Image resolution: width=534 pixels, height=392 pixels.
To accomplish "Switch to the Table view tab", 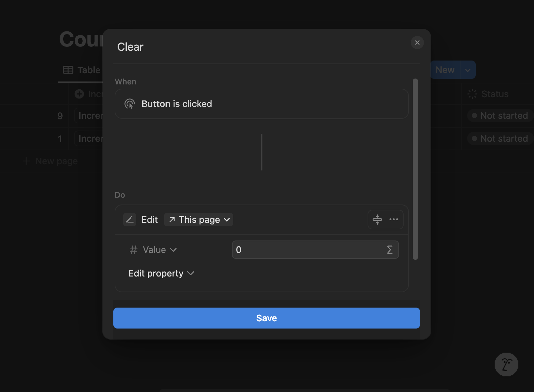I will point(82,70).
